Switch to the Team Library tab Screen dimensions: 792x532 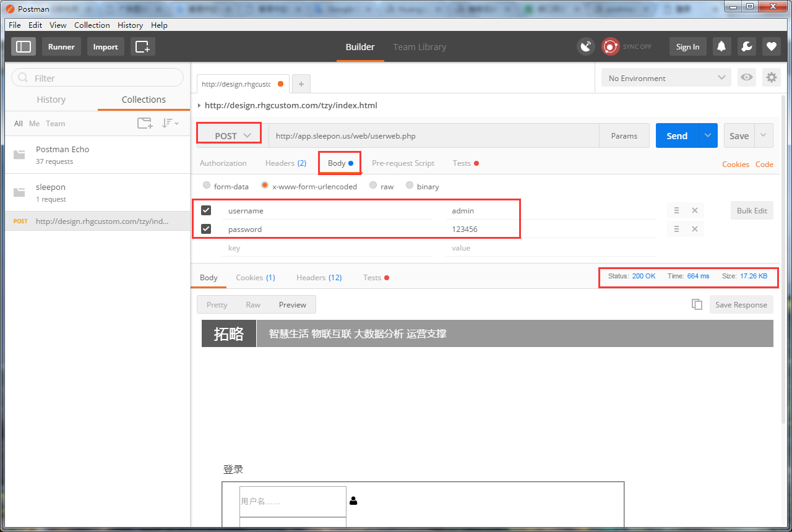[420, 46]
